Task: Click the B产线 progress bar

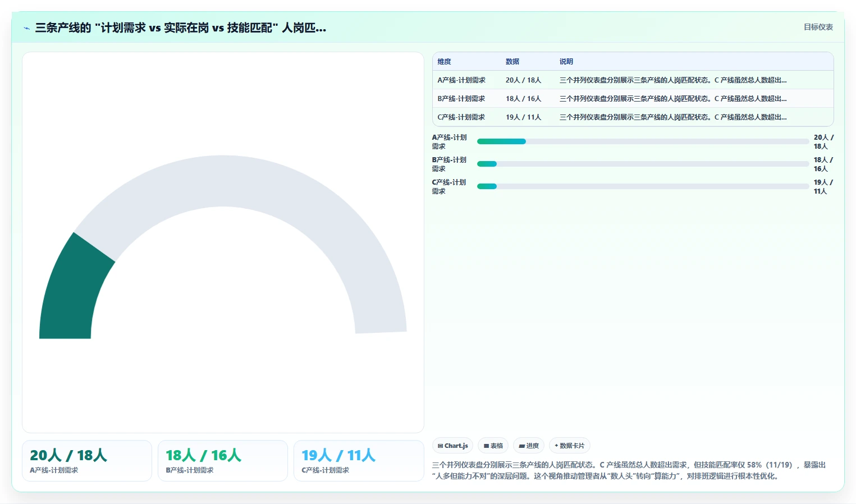Action: click(643, 164)
